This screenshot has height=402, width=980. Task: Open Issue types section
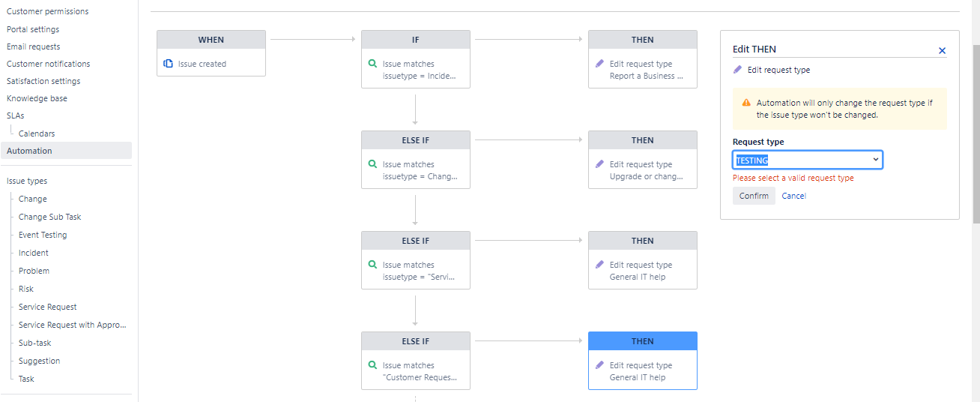(x=27, y=181)
